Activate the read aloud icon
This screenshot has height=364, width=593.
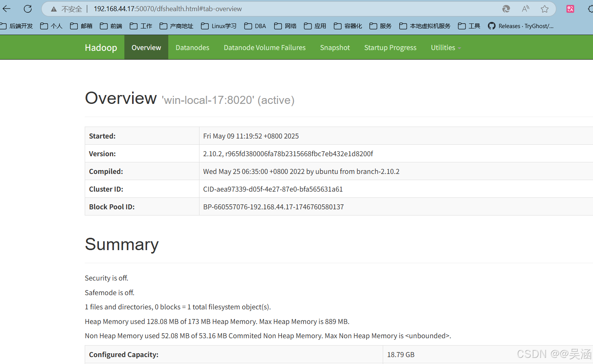coord(525,9)
